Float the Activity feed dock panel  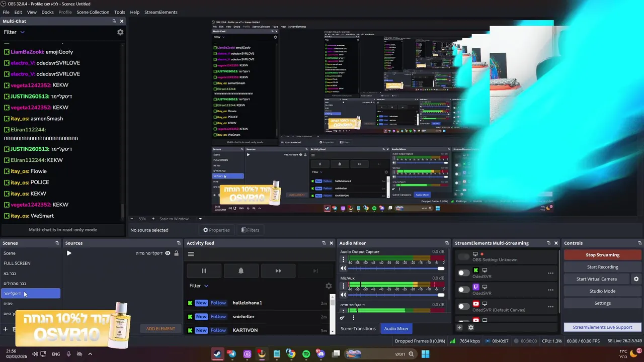coord(324,243)
